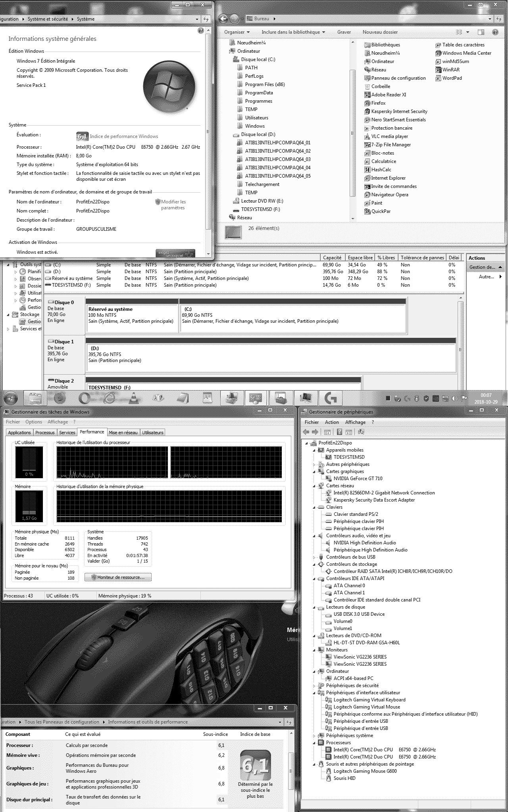The width and height of the screenshot is (508, 812).
Task: Click the Graver toolbar button
Action: coord(344,32)
